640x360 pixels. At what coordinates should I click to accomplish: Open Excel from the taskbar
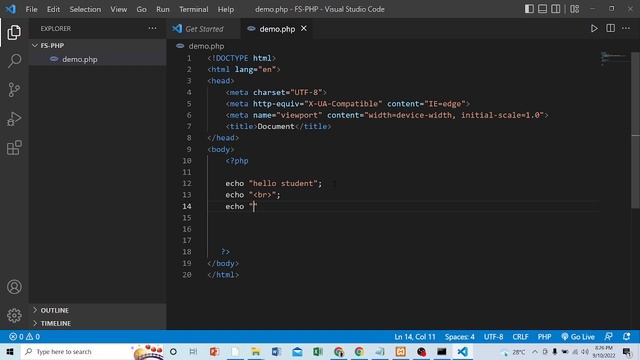pos(318,351)
